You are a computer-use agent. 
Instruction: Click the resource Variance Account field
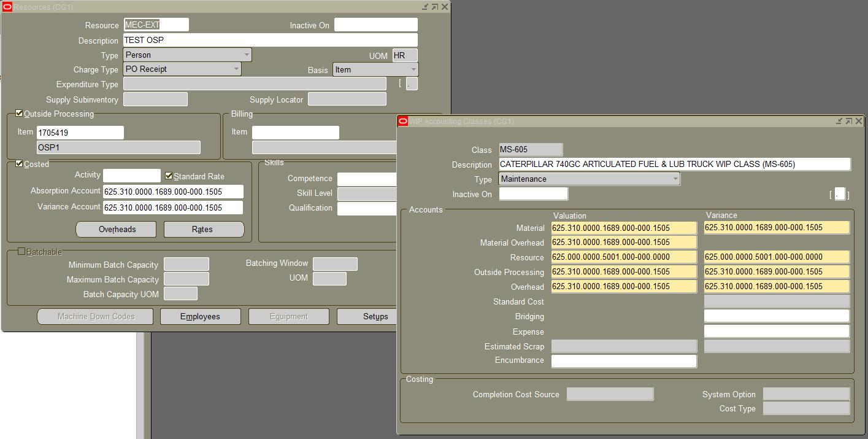(x=173, y=208)
